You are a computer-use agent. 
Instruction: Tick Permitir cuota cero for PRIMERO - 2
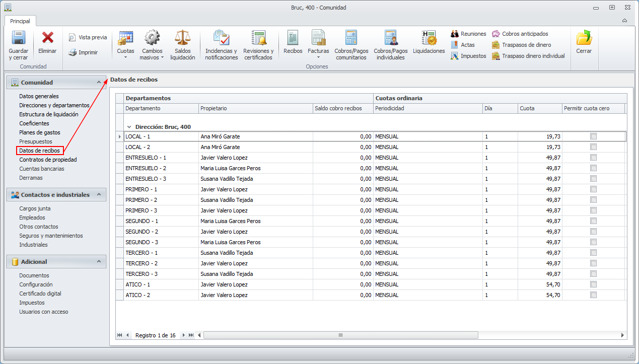coord(593,200)
